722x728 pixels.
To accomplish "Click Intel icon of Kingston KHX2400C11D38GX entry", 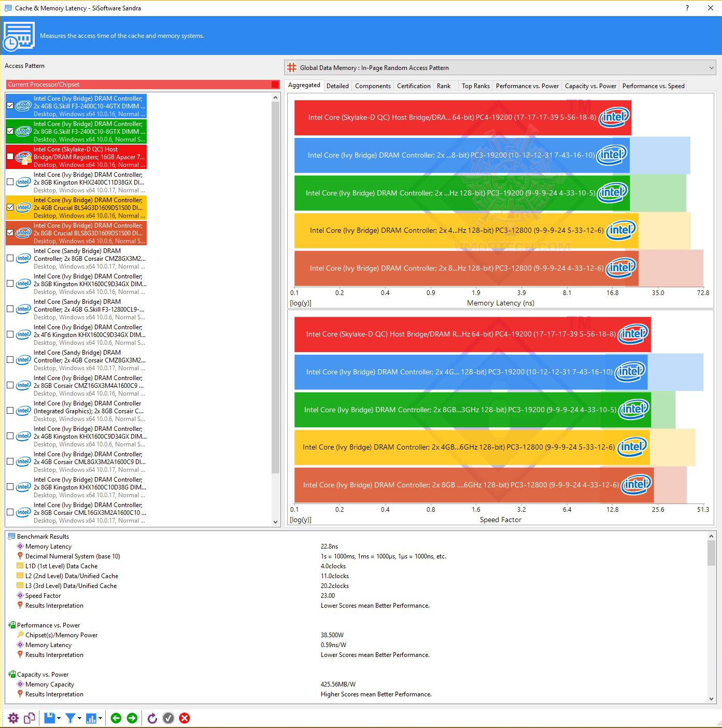I will pyautogui.click(x=23, y=182).
